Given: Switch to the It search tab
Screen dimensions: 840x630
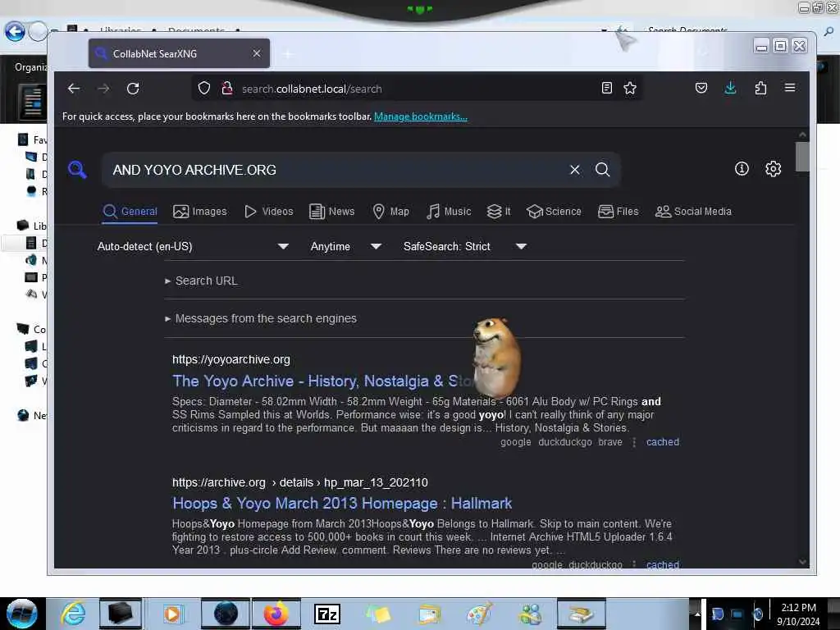Looking at the screenshot, I should (x=499, y=212).
